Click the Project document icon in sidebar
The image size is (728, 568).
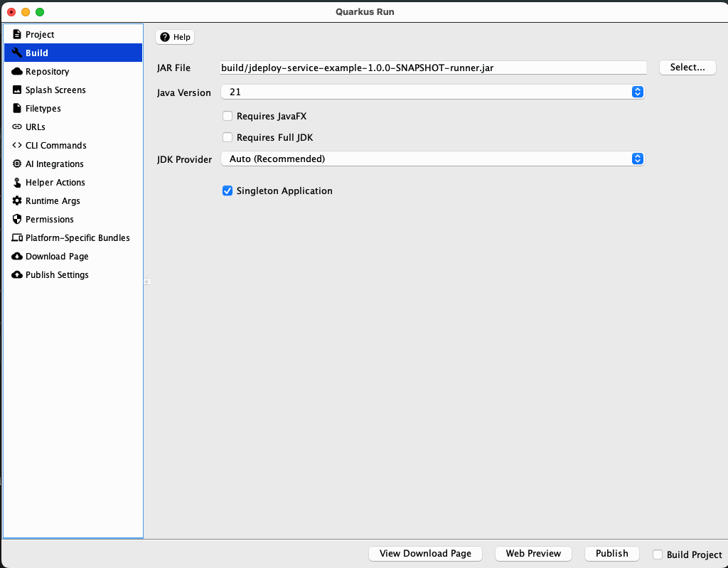pos(18,34)
